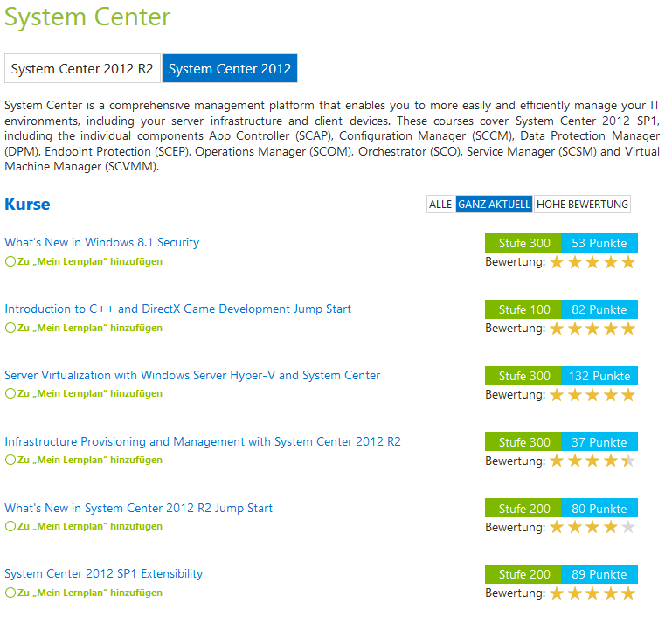
Task: Click the 37 Punkte badge
Action: pos(599,441)
